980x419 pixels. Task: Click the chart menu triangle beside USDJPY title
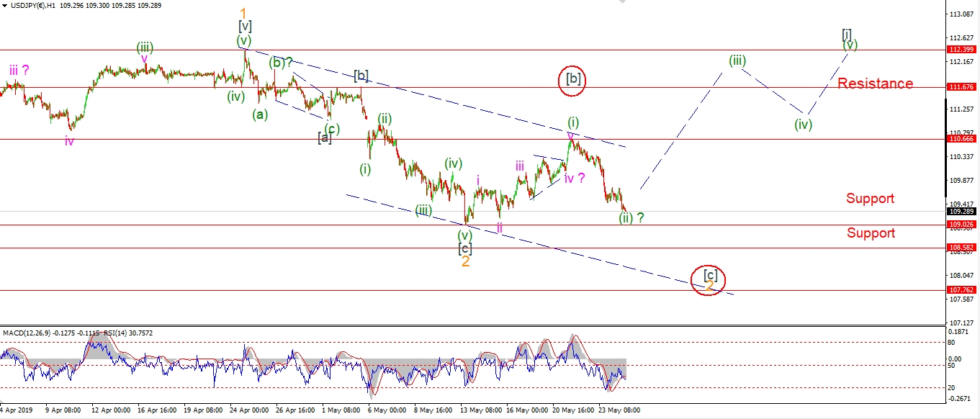[x=5, y=4]
